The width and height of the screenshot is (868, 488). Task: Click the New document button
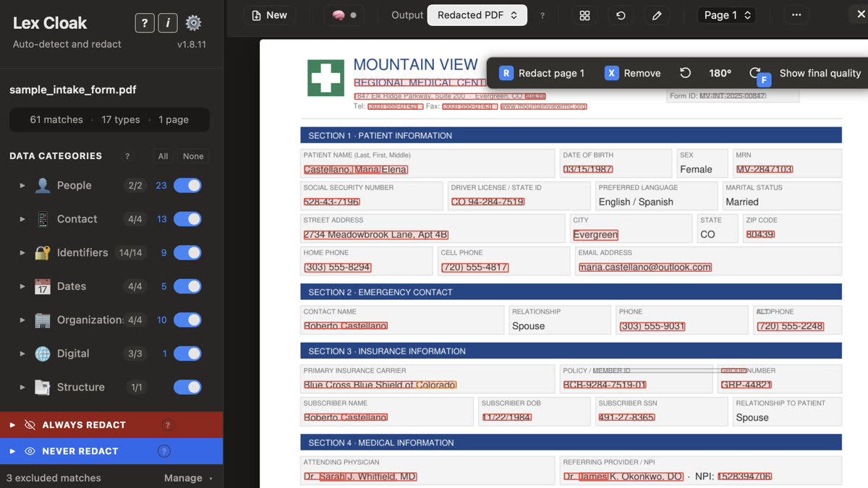tap(269, 15)
